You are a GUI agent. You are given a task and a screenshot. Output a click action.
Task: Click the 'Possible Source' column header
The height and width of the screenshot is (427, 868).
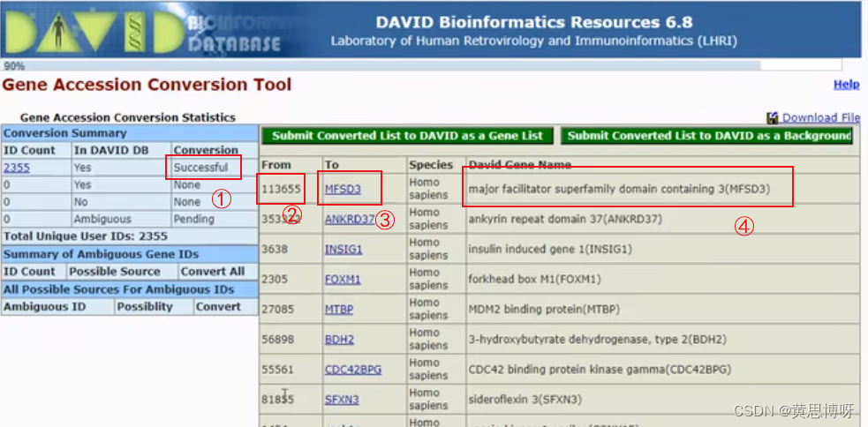[115, 272]
